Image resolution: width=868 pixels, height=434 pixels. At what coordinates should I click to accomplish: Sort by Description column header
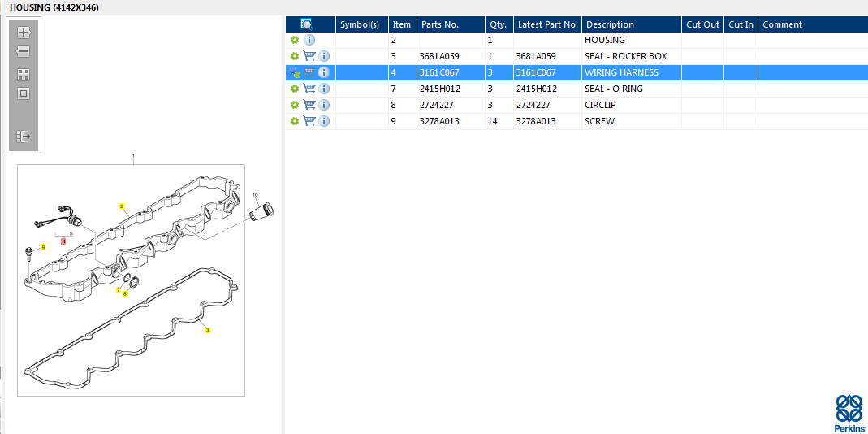[x=632, y=24]
